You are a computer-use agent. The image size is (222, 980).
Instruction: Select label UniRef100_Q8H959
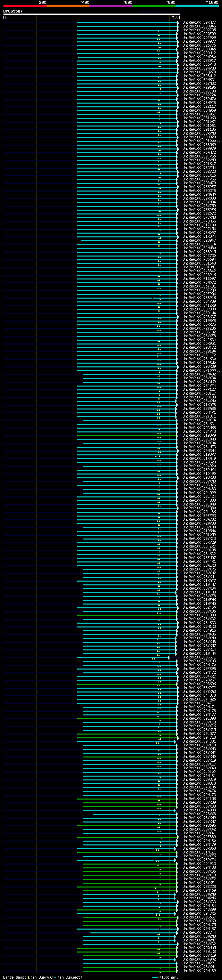pos(199,110)
